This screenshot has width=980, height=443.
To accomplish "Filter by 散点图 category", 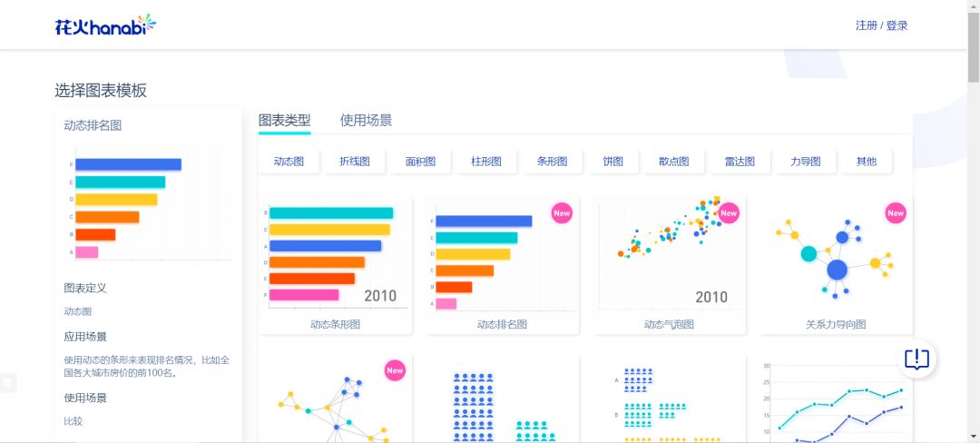I will tap(673, 162).
